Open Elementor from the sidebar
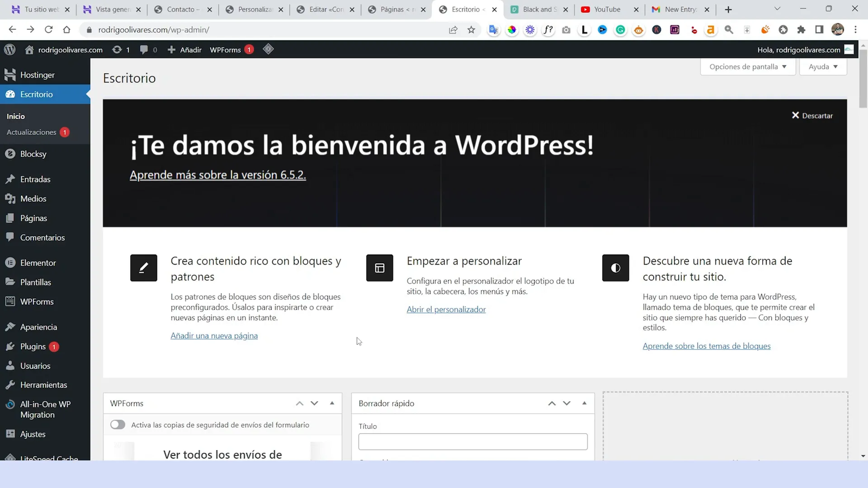The width and height of the screenshot is (868, 488). (x=37, y=262)
